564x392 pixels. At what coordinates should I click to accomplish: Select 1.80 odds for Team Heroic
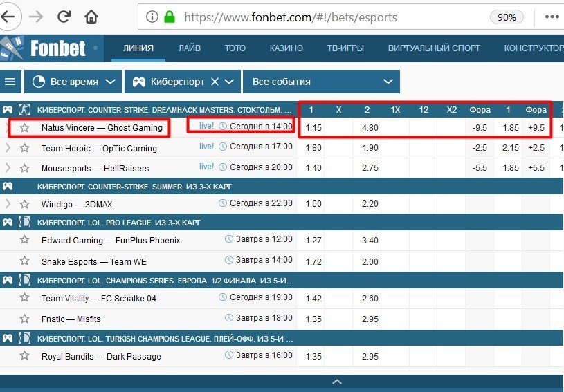(313, 148)
